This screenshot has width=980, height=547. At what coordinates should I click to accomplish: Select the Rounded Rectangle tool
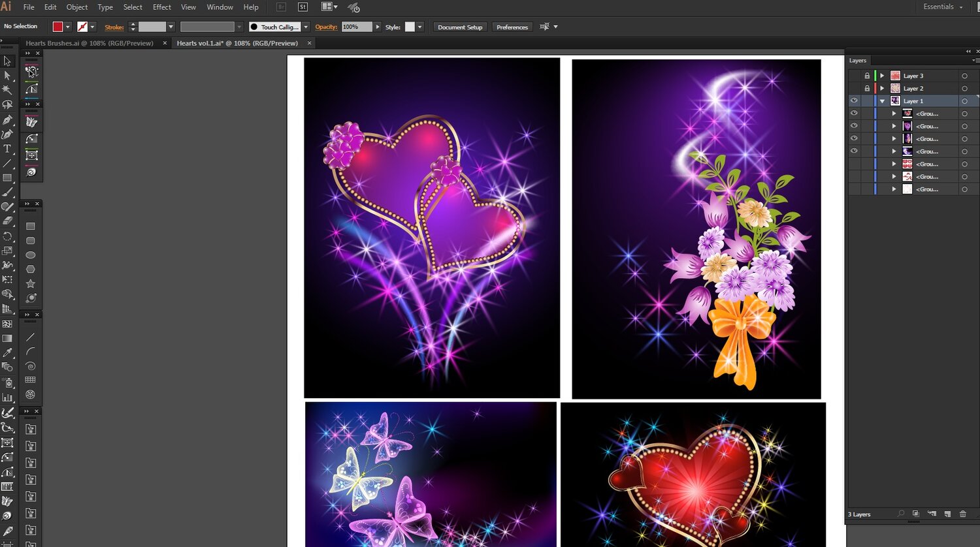coord(31,241)
